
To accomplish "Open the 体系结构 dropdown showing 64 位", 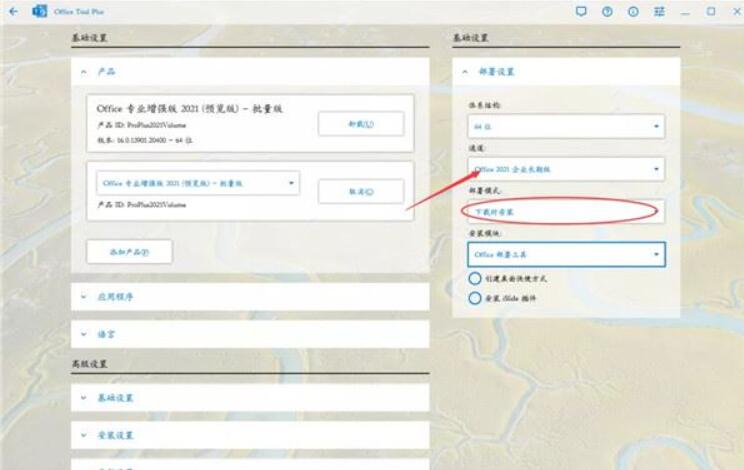I will click(x=566, y=126).
